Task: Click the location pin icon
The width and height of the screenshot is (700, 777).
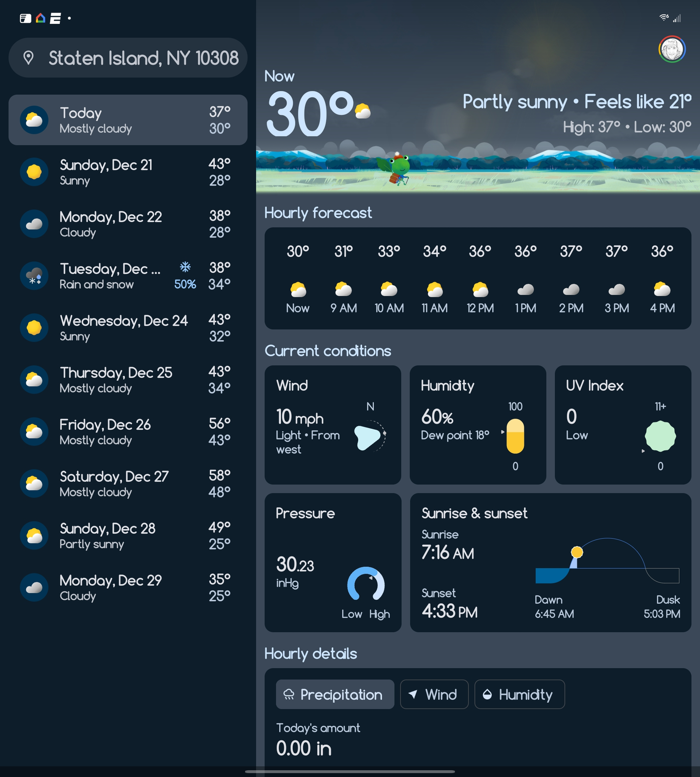Action: [29, 58]
